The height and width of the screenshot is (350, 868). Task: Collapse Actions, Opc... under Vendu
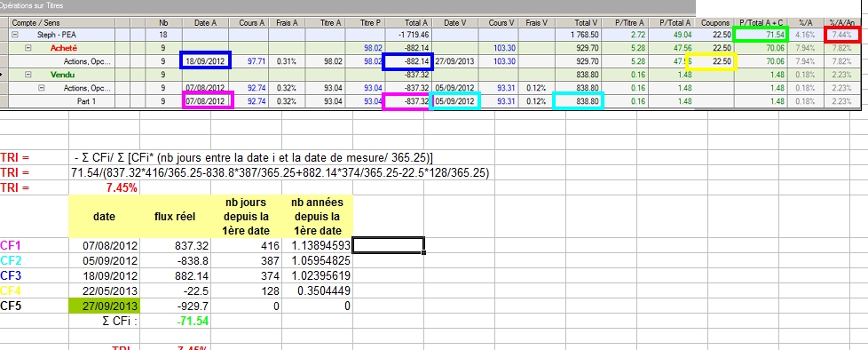pyautogui.click(x=42, y=87)
